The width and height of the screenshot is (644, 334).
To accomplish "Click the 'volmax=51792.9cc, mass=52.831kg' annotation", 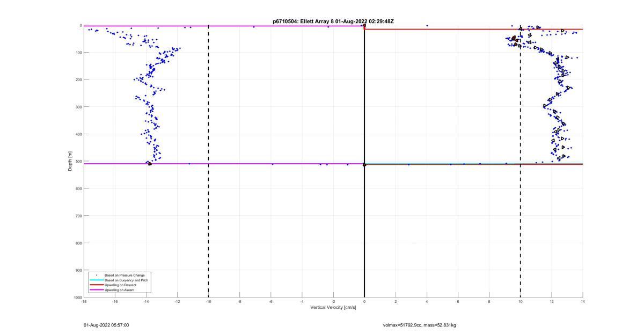I will (x=420, y=325).
